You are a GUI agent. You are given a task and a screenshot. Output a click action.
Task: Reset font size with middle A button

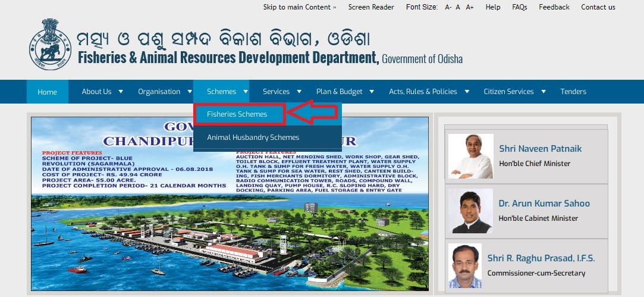pos(458,7)
